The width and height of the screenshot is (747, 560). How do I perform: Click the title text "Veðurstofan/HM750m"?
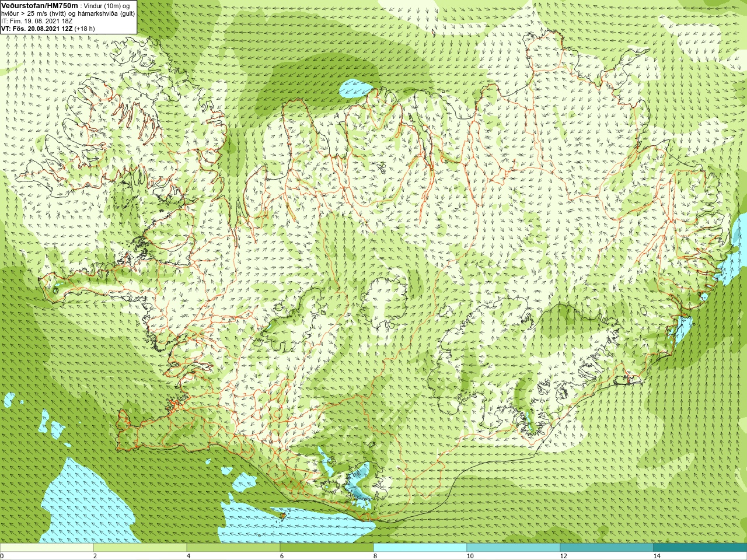click(x=39, y=5)
